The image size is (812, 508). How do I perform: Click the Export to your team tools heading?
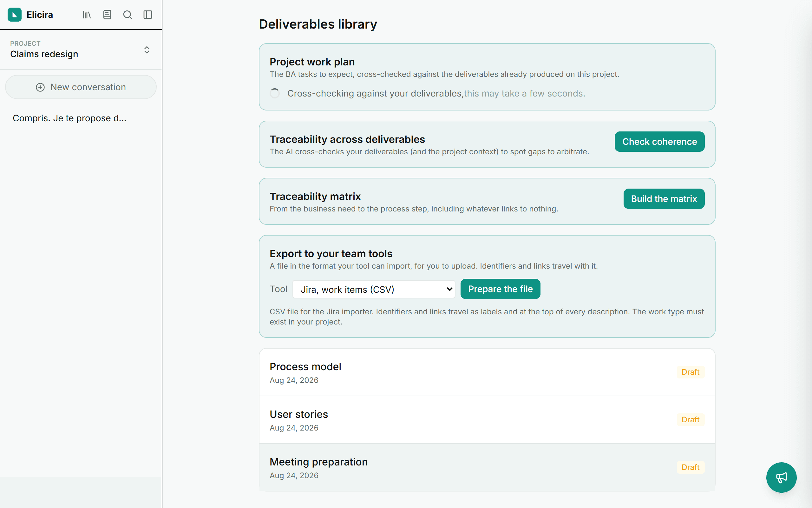click(331, 253)
